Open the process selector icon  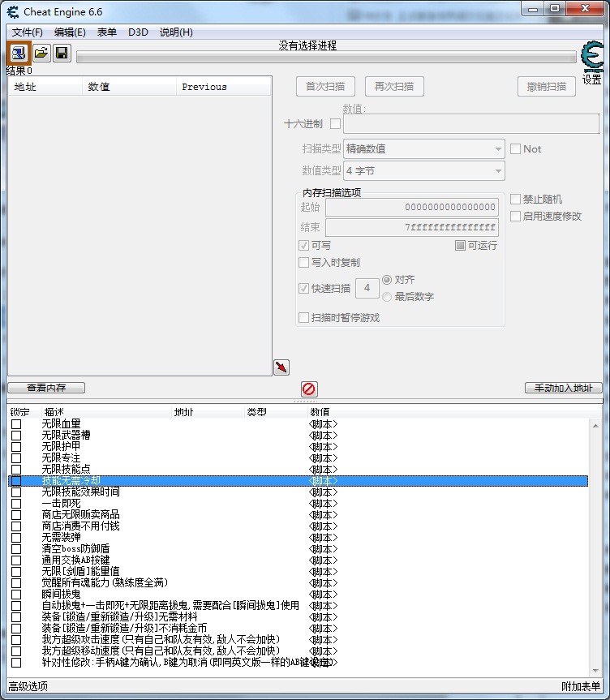pos(19,53)
